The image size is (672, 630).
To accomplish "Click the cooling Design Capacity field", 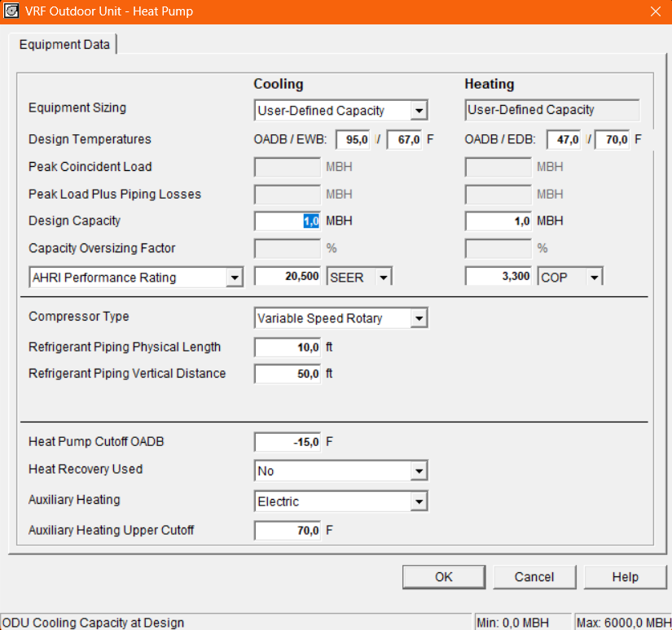I will tap(288, 221).
